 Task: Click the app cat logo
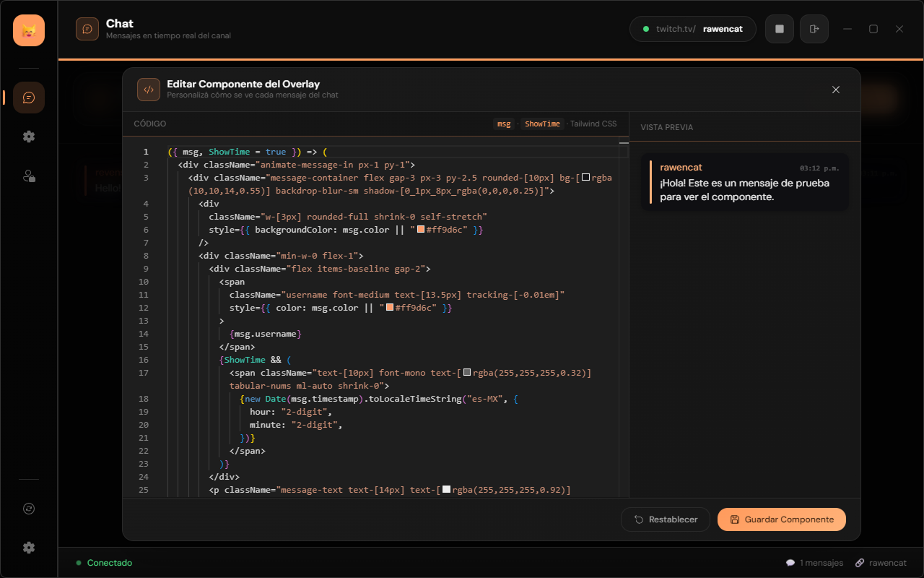[x=29, y=30]
